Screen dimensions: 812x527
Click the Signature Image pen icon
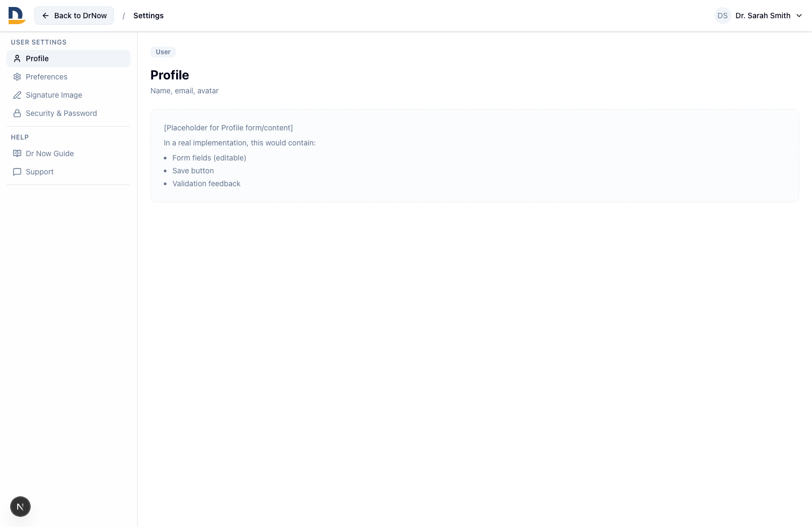coord(17,95)
